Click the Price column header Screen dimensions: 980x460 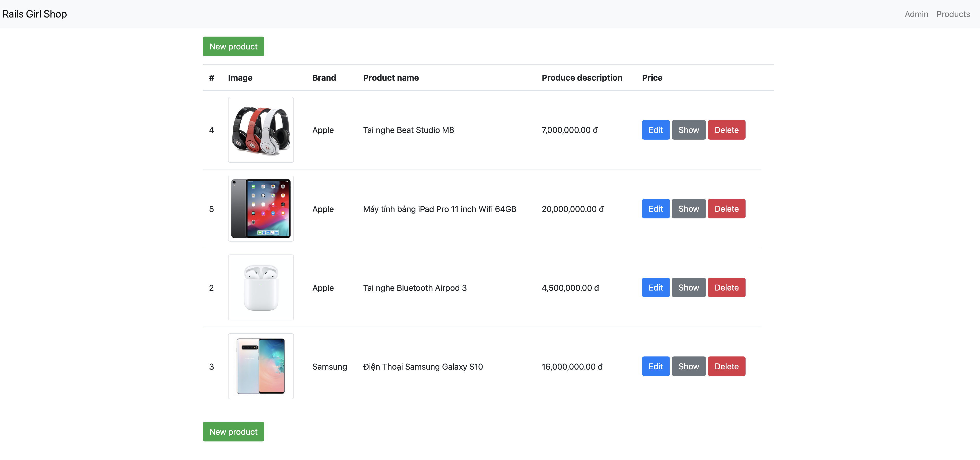652,77
